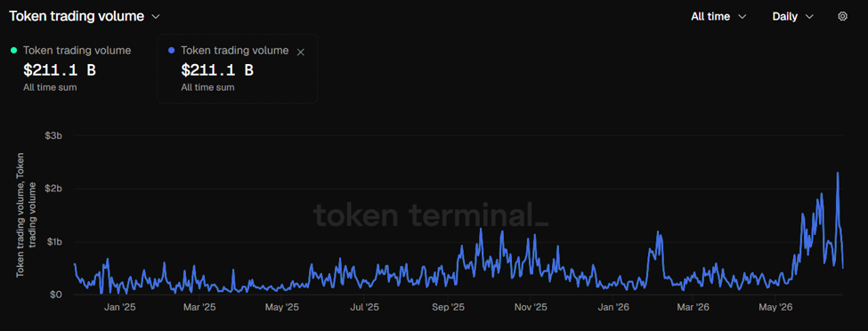Select the blue-dot Token trading volume legend label
Viewport: 868px width, 331px height.
click(235, 51)
